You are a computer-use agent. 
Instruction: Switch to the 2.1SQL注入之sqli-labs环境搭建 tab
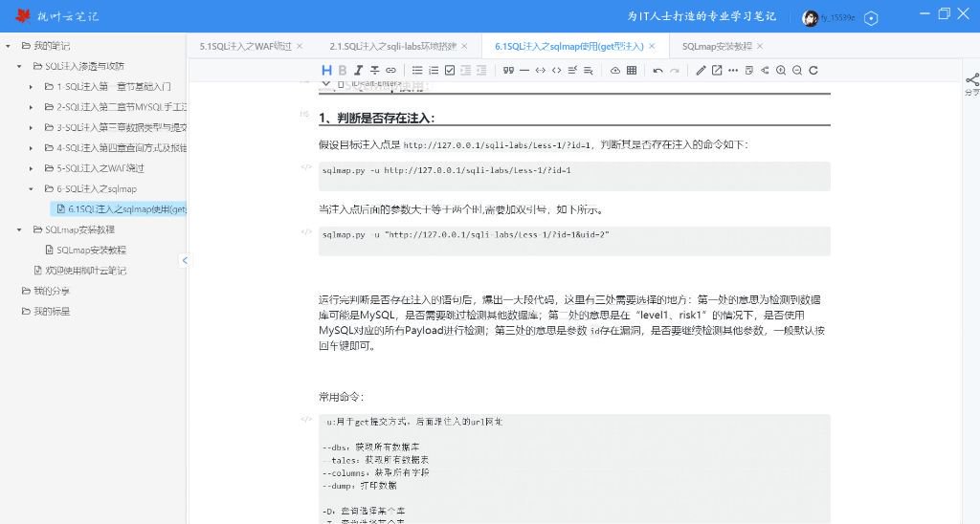tap(392, 46)
